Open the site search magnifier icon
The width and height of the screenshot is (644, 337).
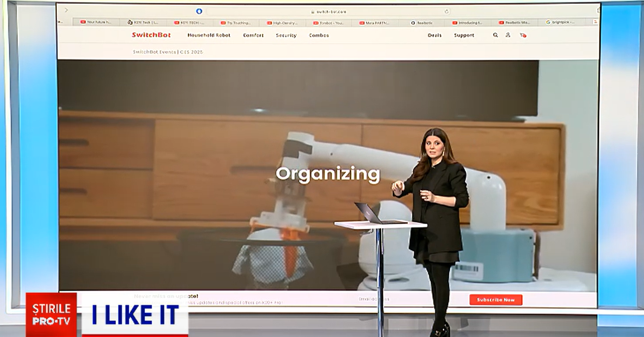[x=495, y=35]
